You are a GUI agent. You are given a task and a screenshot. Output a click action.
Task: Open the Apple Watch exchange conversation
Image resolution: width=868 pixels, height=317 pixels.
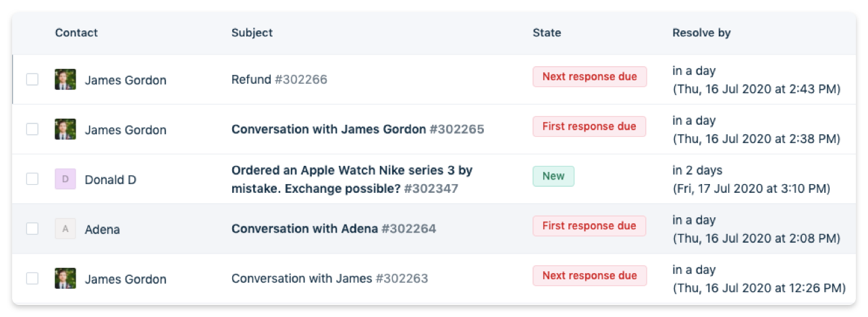[352, 179]
